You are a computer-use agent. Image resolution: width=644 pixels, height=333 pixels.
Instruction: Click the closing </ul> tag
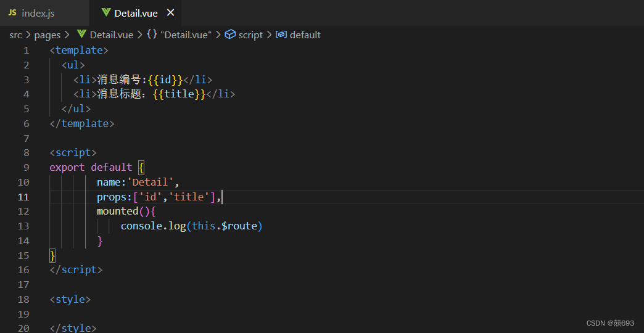coord(76,109)
